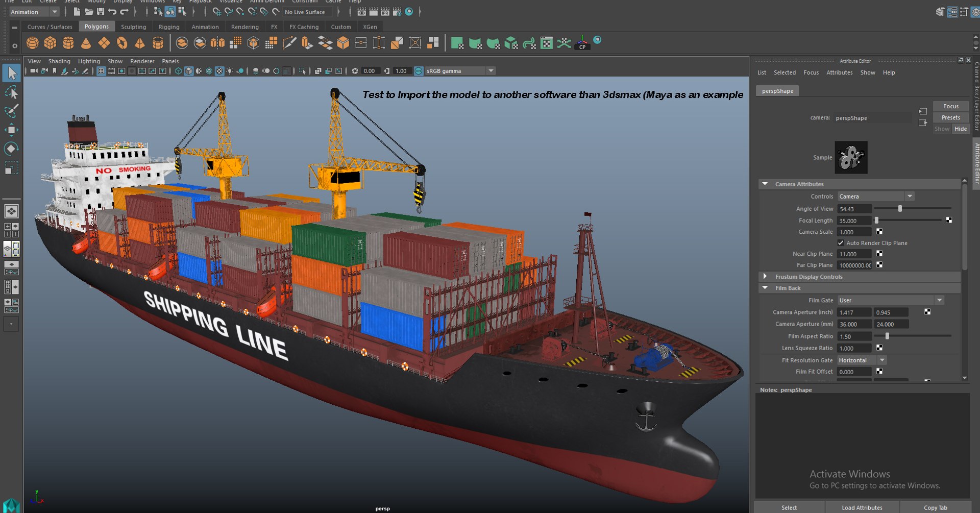Viewport: 980px width, 513px height.
Task: Toggle the resolution gate display
Action: [121, 71]
